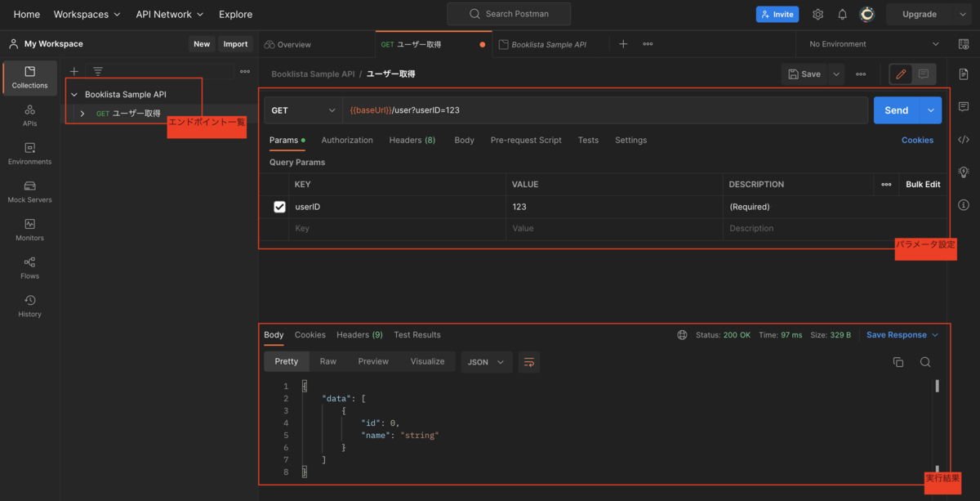Click the Save button
Screen dimensions: 980x501
(x=804, y=74)
